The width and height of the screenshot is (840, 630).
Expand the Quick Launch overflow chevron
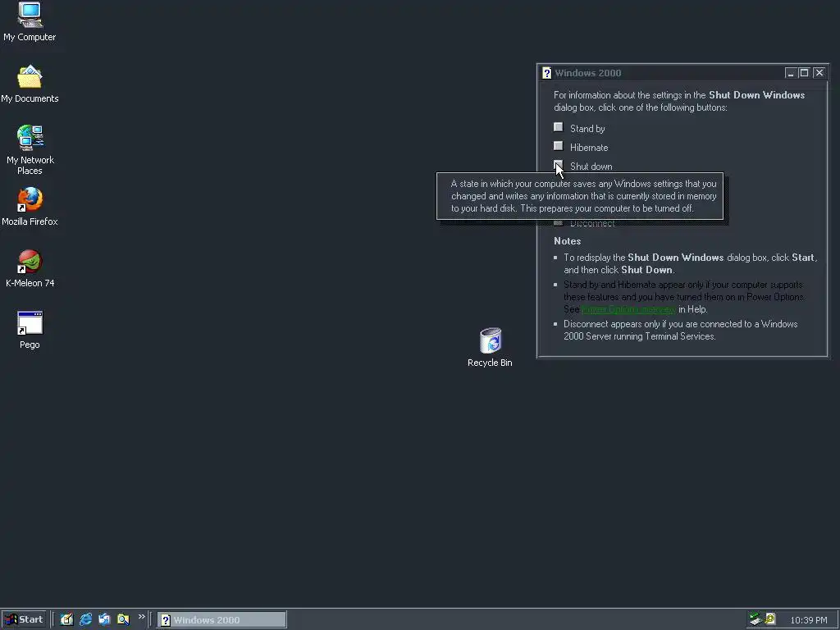[x=141, y=617]
